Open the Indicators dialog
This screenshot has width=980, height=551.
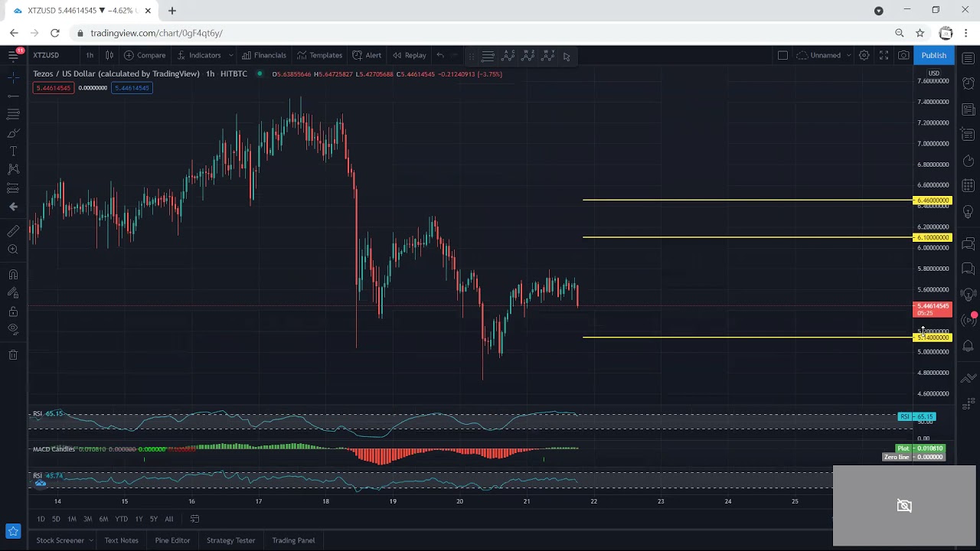199,55
